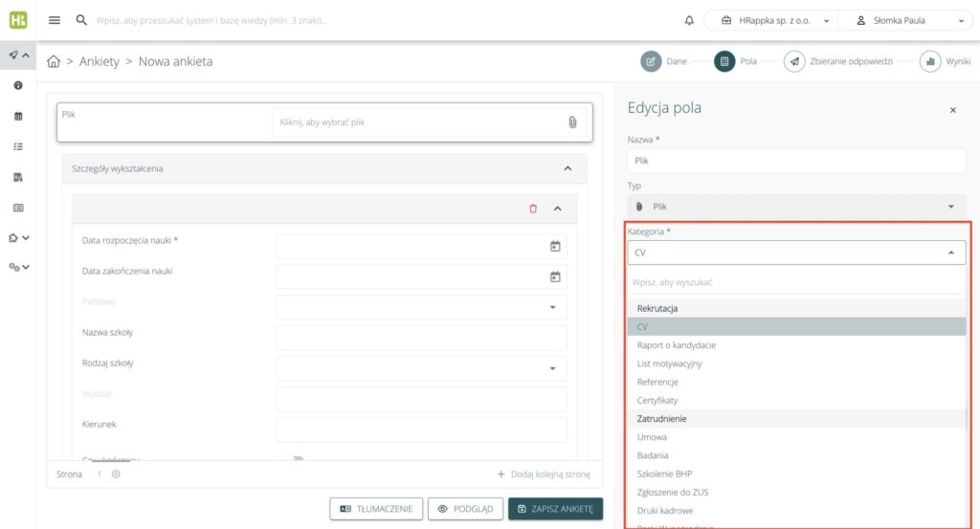Click the PODGLĄD preview button
980x529 pixels.
click(x=465, y=509)
